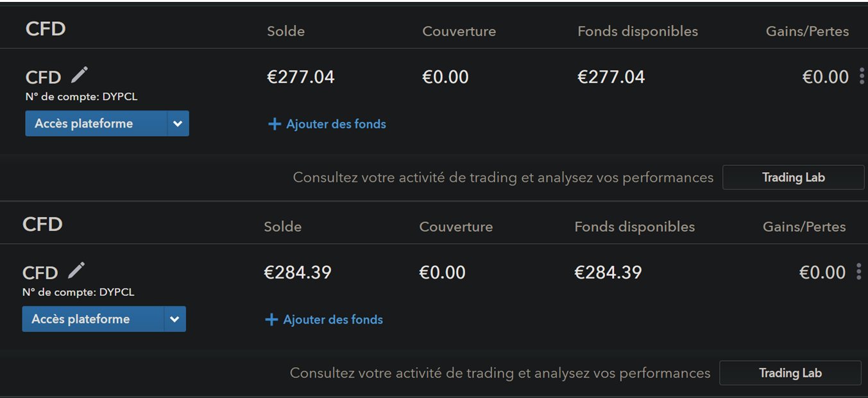Open Trading Lab under the €284.39 account

click(x=790, y=373)
